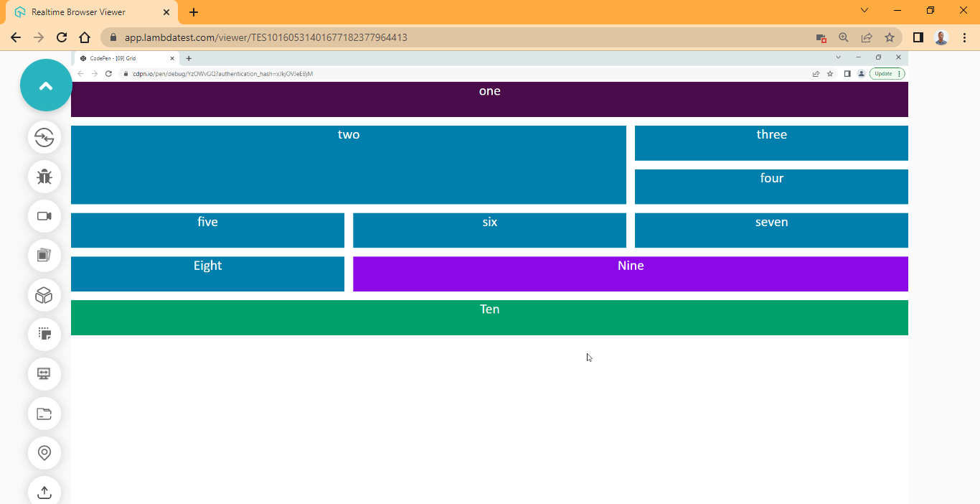This screenshot has height=504, width=980.
Task: Switch to the CodePen Grid tab
Action: pyautogui.click(x=115, y=58)
